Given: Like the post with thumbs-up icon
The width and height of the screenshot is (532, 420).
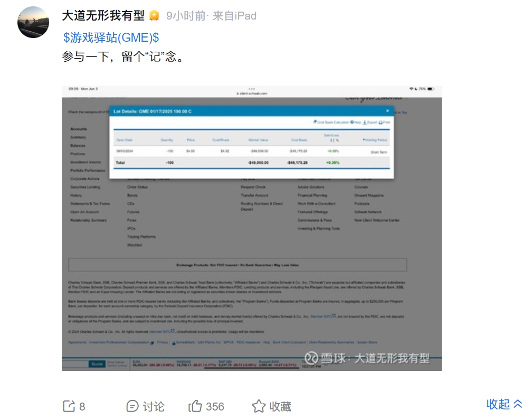Looking at the screenshot, I should tap(195, 406).
